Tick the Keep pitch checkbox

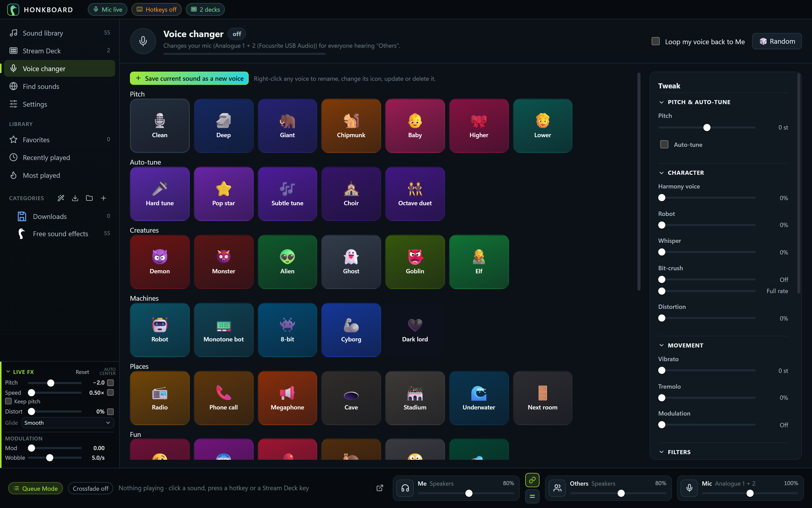pos(8,401)
